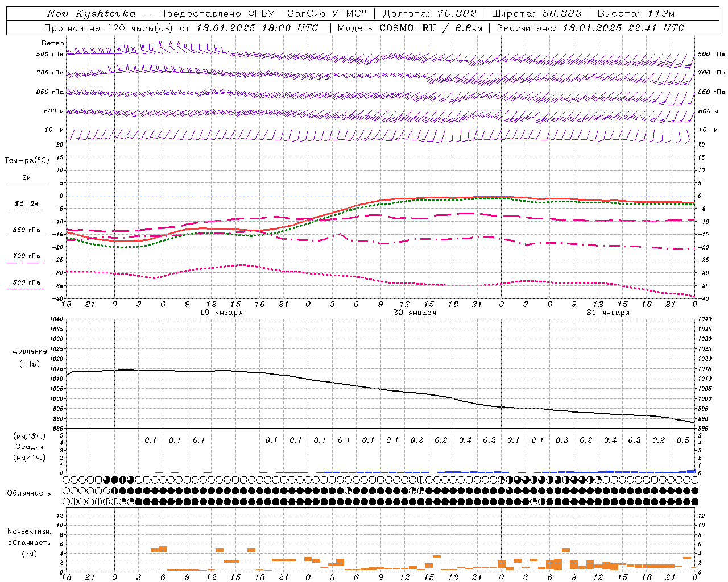The image size is (728, 582).
Task: Click the 'Ветер' wind panel label
Action: (x=53, y=43)
